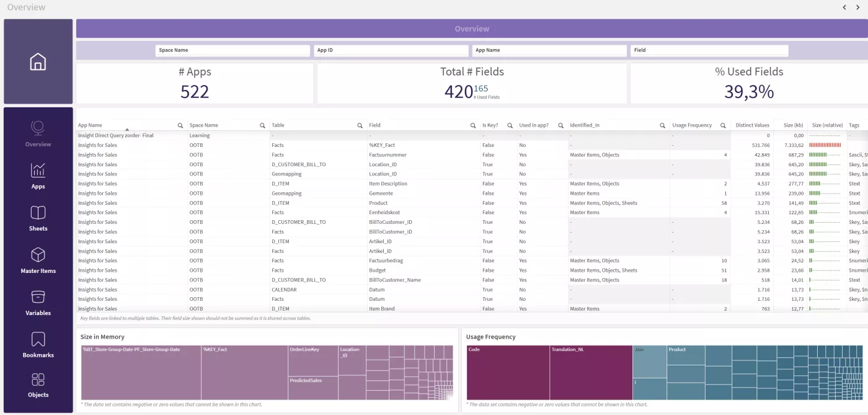Click inside the App ID filter field
The height and width of the screenshot is (415, 868).
391,50
